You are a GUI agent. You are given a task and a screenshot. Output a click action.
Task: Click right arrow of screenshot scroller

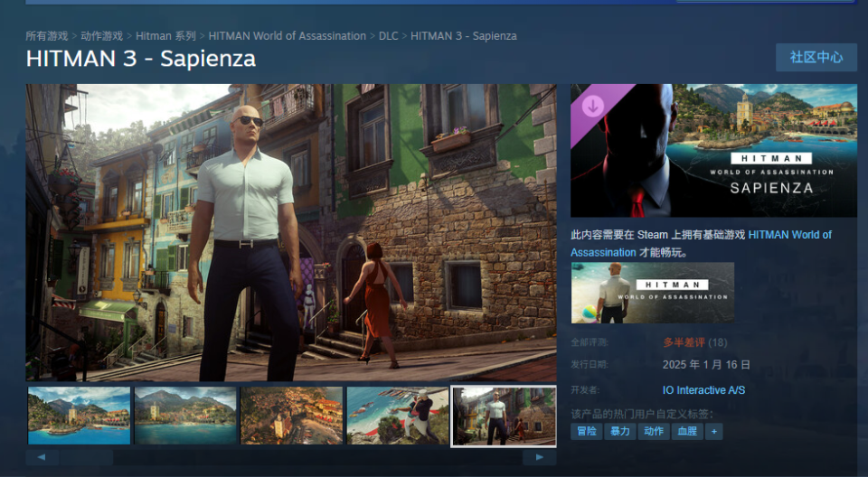click(540, 457)
